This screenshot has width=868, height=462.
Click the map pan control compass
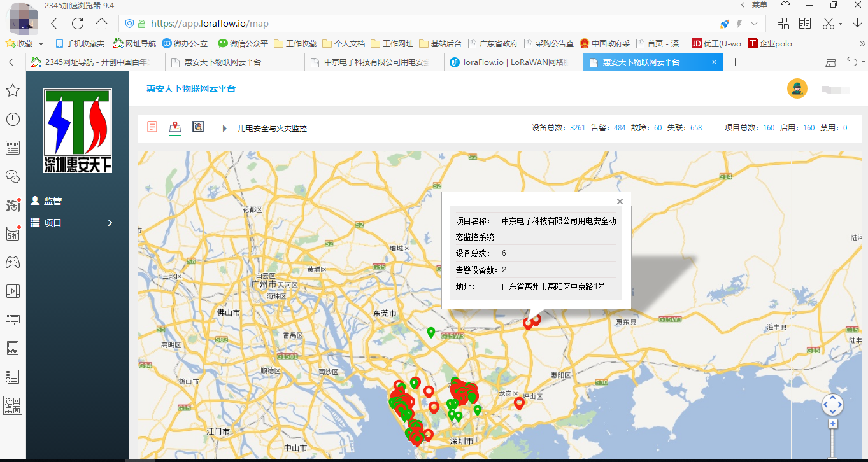(x=832, y=404)
